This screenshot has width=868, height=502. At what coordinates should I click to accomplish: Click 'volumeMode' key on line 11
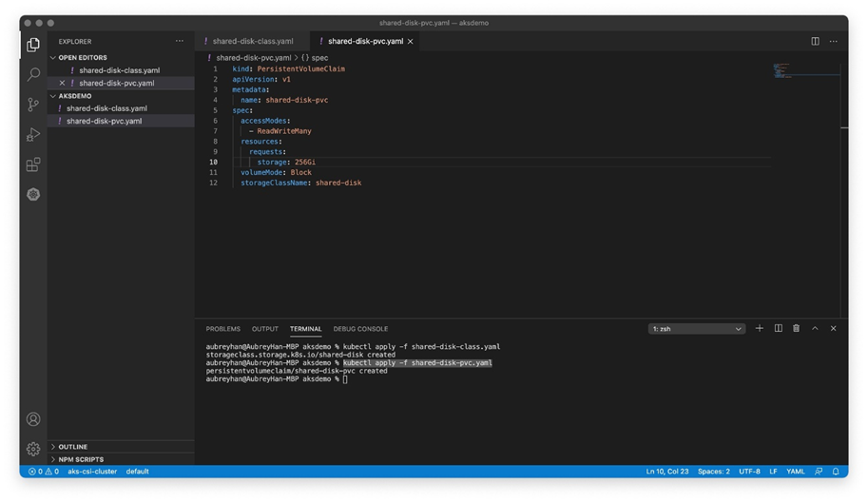261,173
